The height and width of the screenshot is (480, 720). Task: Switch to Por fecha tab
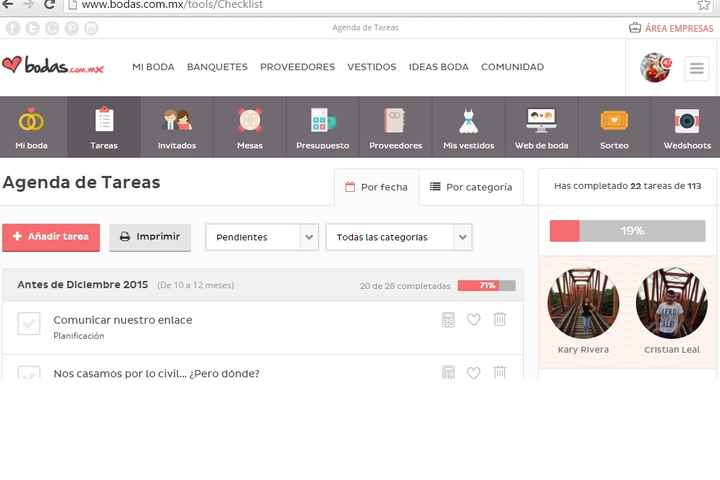point(377,187)
